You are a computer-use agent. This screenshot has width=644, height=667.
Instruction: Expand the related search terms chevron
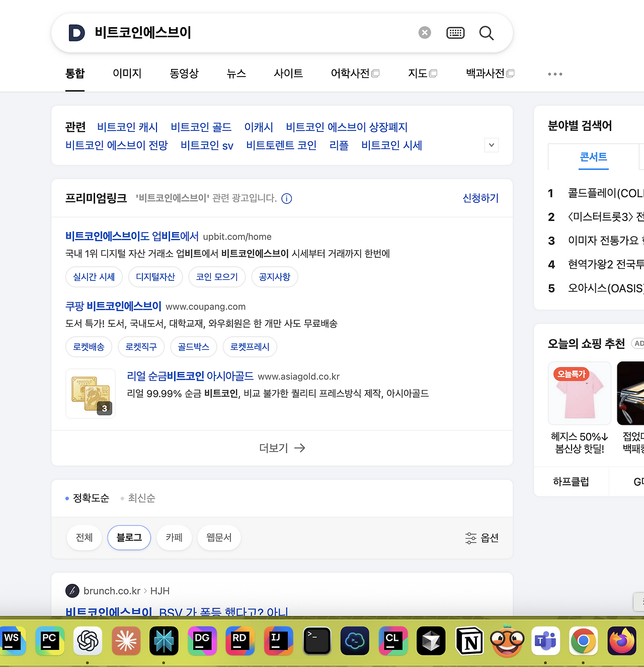tap(491, 145)
